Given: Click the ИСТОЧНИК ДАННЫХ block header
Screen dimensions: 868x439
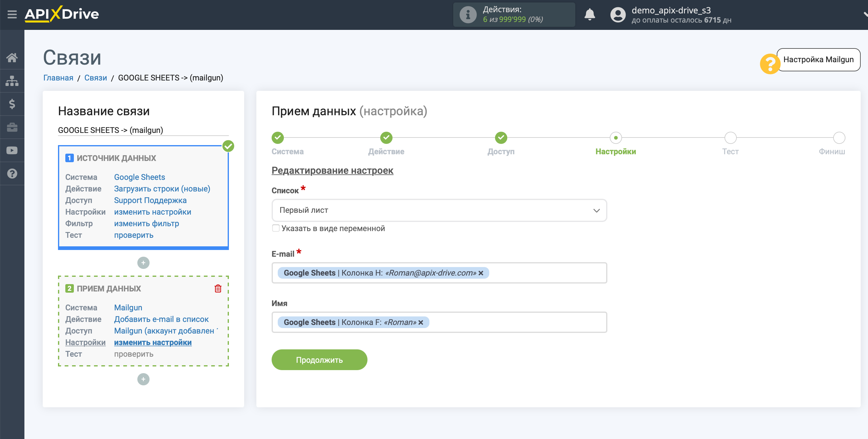Looking at the screenshot, I should (116, 158).
